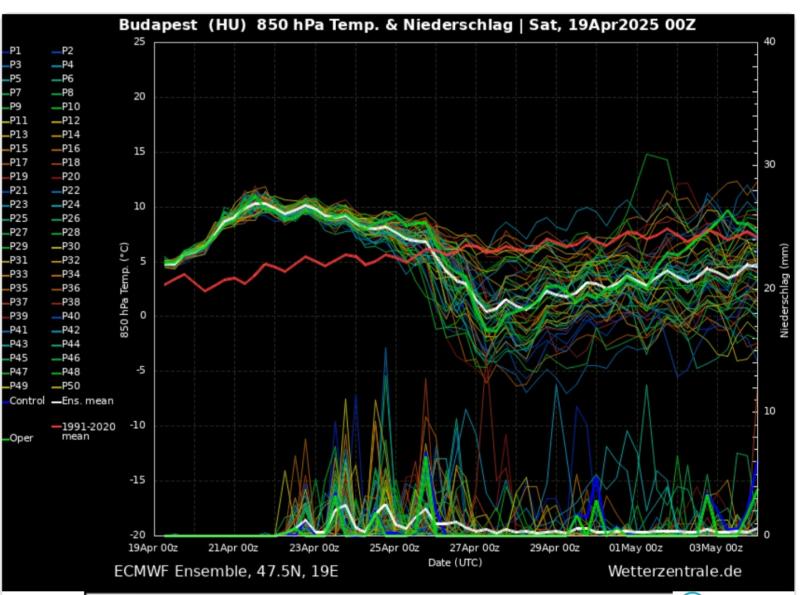Viewport: 800px width, 595px height.
Task: Click legend entry "P5"
Action: point(12,79)
